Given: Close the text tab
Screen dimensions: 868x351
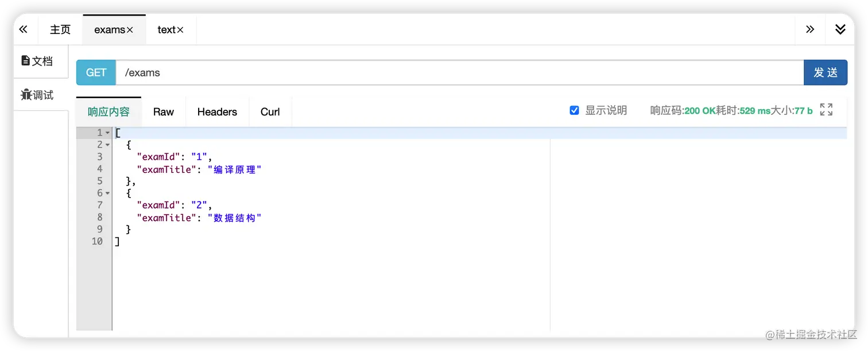Looking at the screenshot, I should (180, 30).
